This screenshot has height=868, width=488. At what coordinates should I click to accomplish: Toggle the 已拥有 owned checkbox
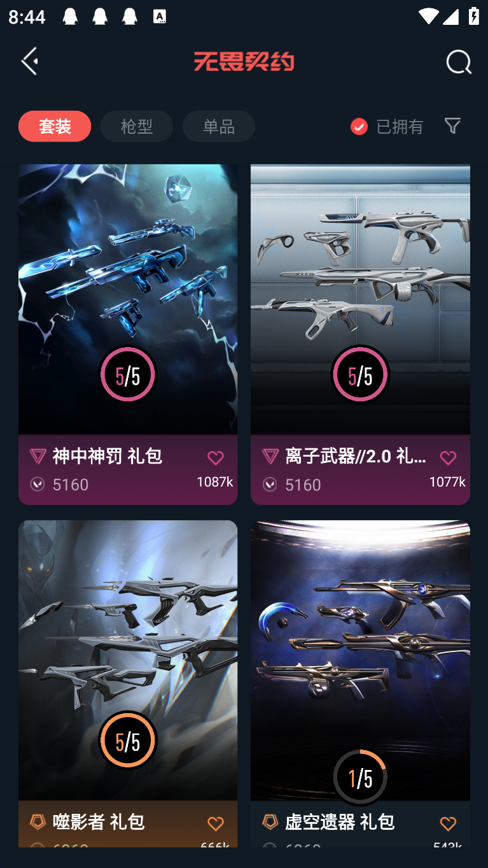pos(359,127)
